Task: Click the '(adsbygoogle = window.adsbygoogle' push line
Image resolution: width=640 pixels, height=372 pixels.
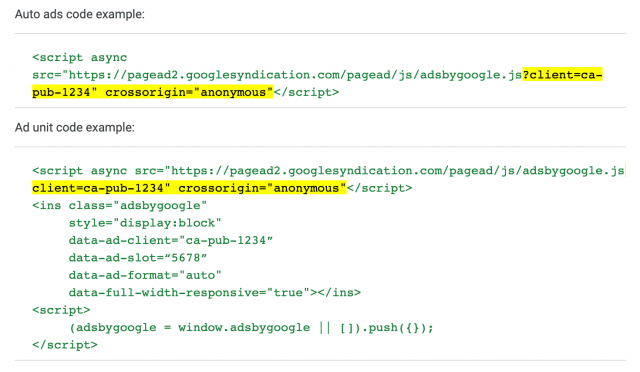Action: (x=251, y=327)
